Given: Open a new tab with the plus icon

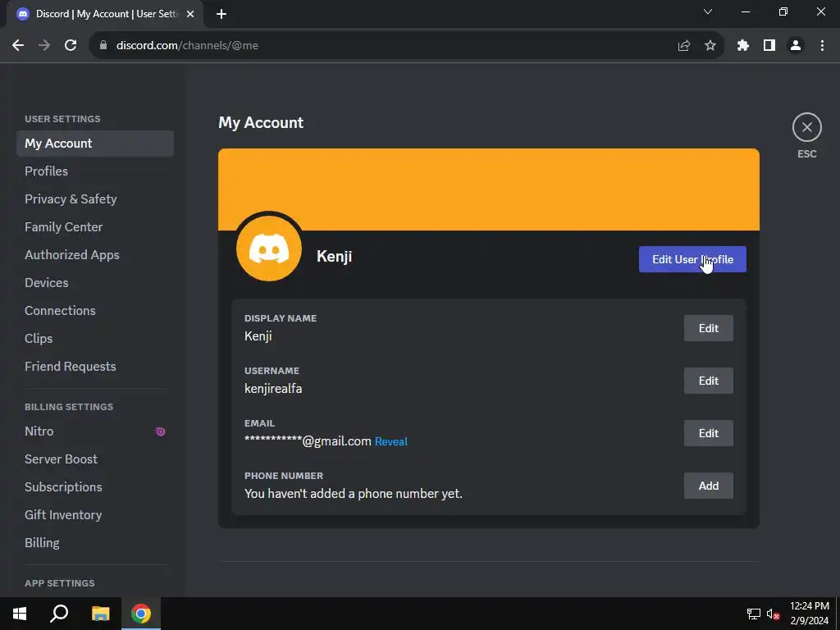Looking at the screenshot, I should 221,15.
